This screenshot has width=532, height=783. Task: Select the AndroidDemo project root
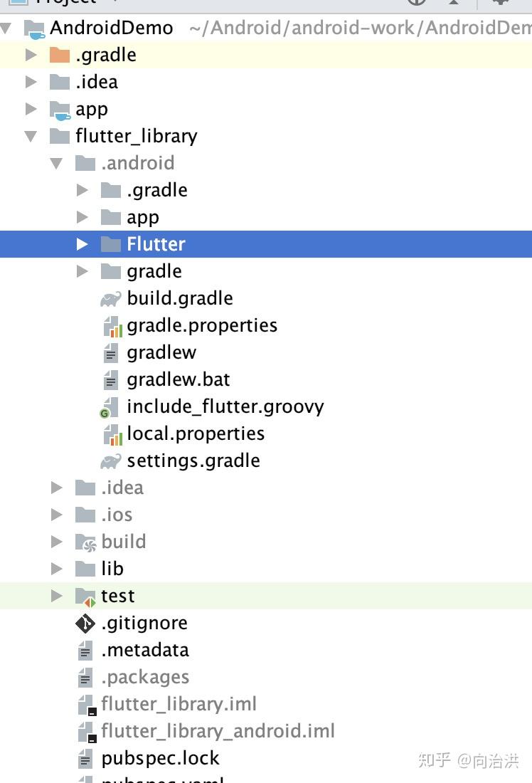pos(111,28)
